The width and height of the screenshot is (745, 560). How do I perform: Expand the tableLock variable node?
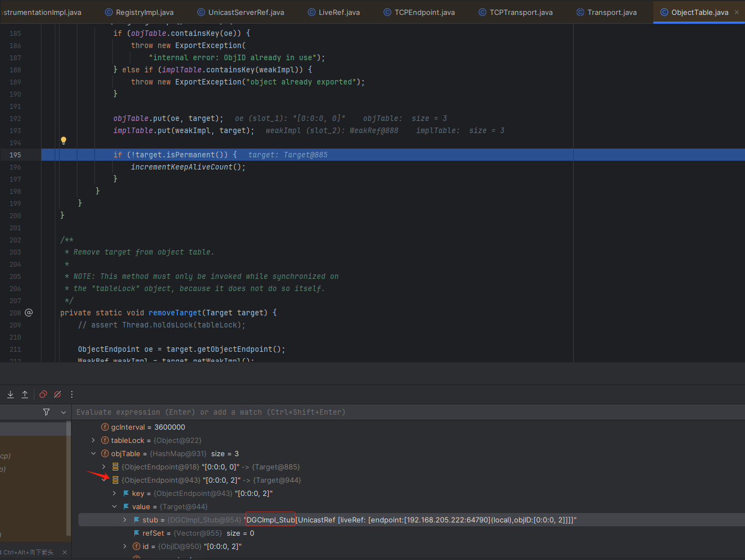[x=93, y=440]
